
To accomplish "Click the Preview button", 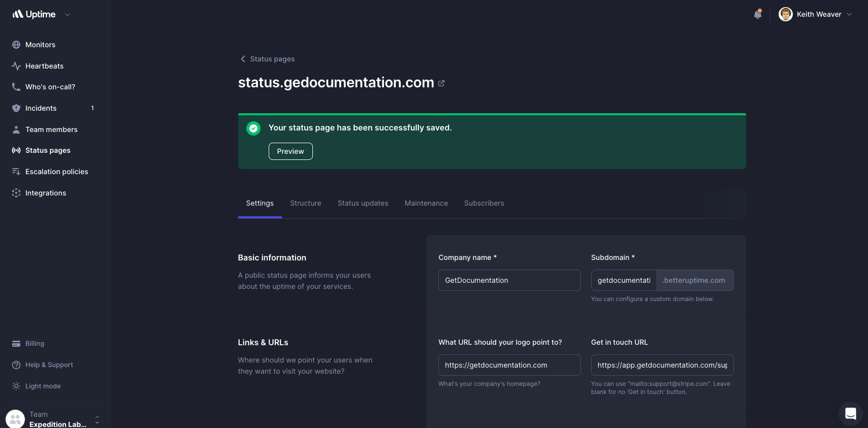I will tap(290, 151).
